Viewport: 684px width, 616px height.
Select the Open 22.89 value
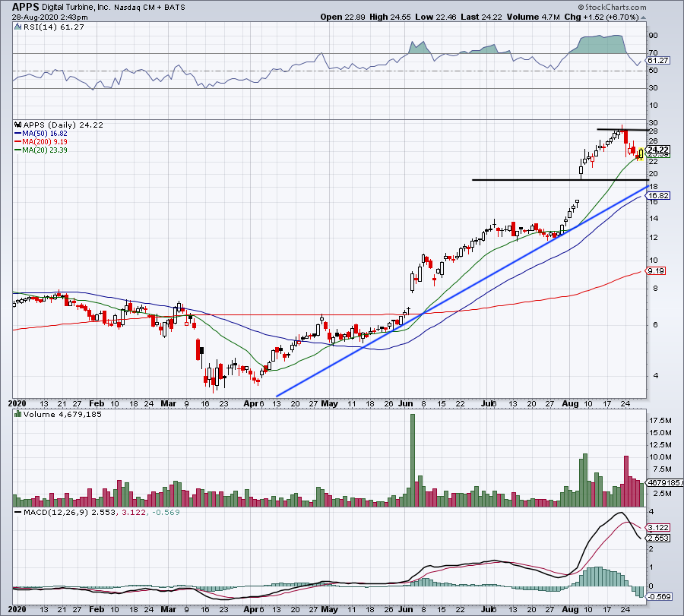(x=343, y=17)
